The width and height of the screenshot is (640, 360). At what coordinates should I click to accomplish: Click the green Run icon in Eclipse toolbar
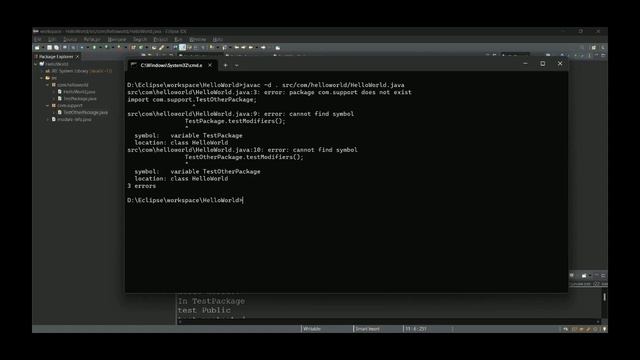[94, 48]
